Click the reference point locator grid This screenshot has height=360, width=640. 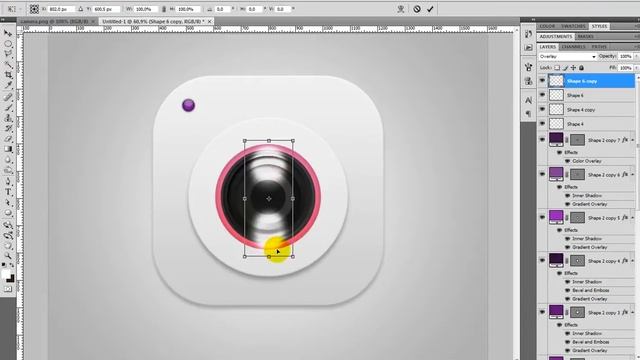pos(34,9)
